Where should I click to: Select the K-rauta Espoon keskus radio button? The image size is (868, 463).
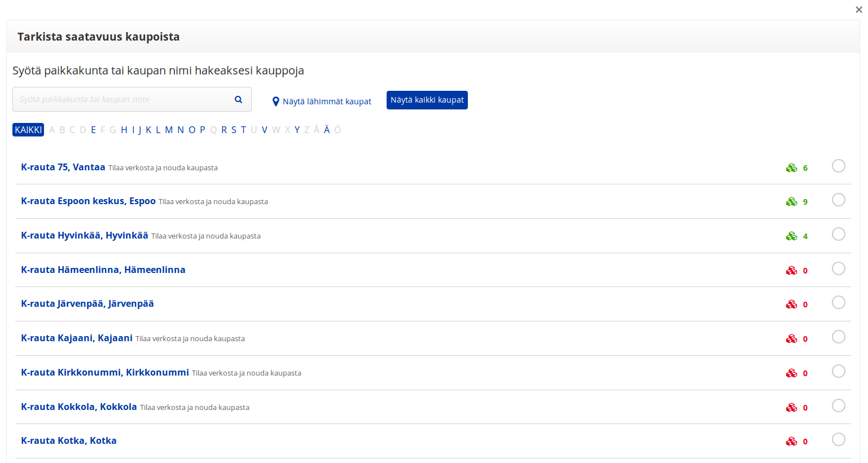(x=839, y=200)
